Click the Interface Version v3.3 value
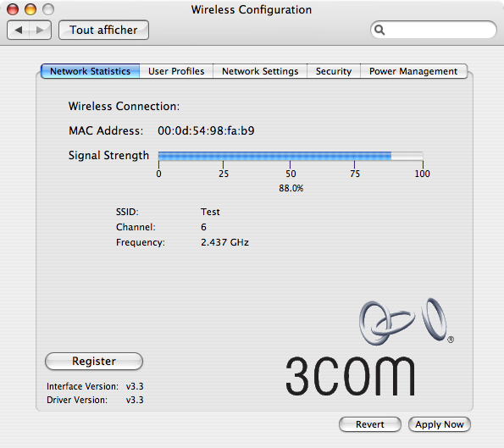This screenshot has width=504, height=448. tap(135, 386)
